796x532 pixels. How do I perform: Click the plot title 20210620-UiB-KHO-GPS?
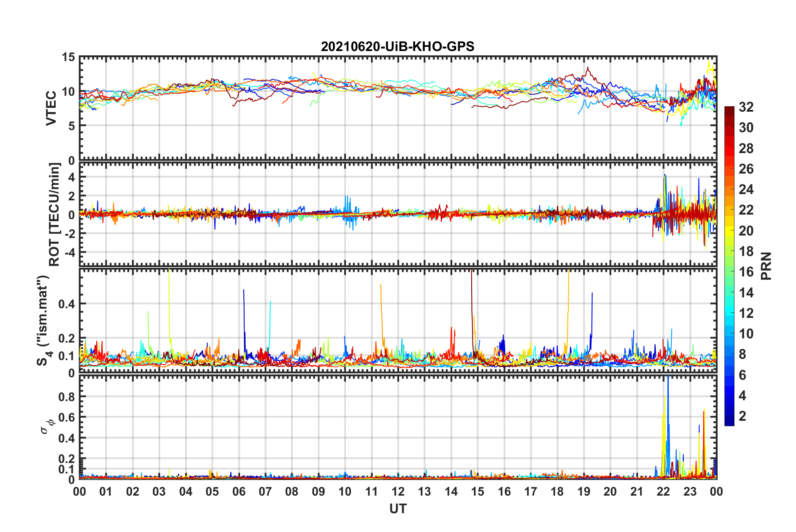click(398, 46)
